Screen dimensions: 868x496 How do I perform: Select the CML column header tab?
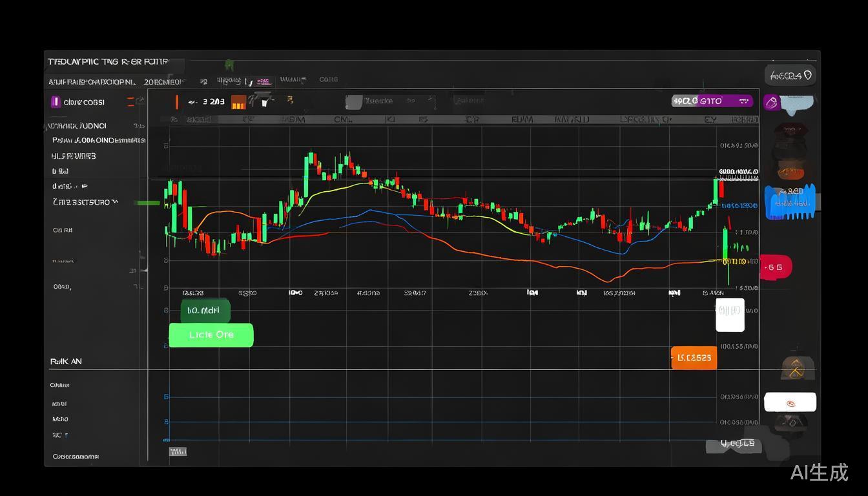[342, 119]
